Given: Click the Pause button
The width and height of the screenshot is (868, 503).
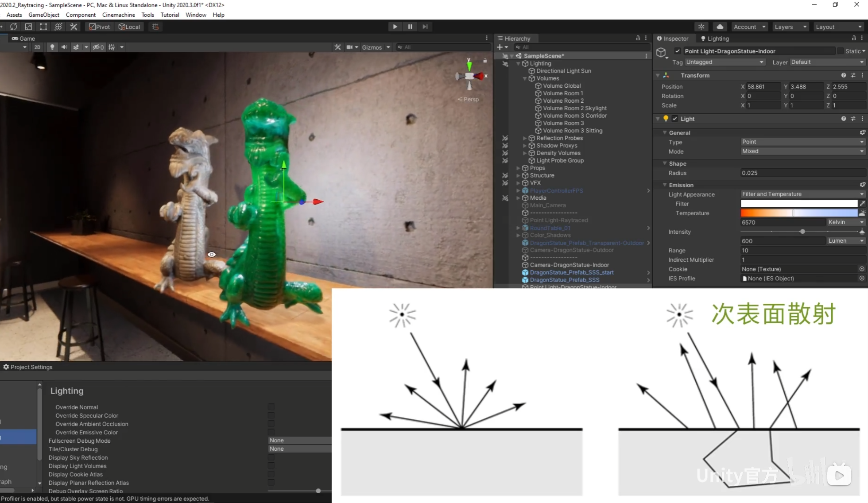Looking at the screenshot, I should (x=410, y=27).
